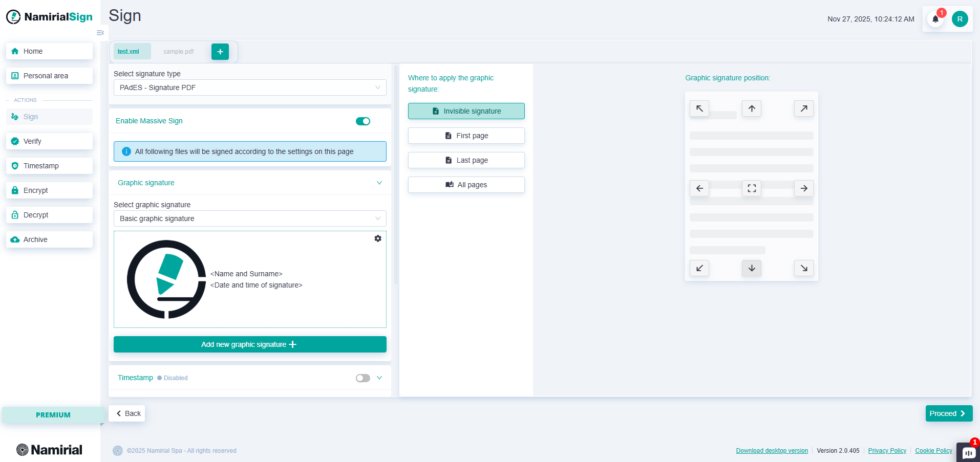Enable the Timestamp toggle switch
The image size is (980, 462).
pos(363,378)
